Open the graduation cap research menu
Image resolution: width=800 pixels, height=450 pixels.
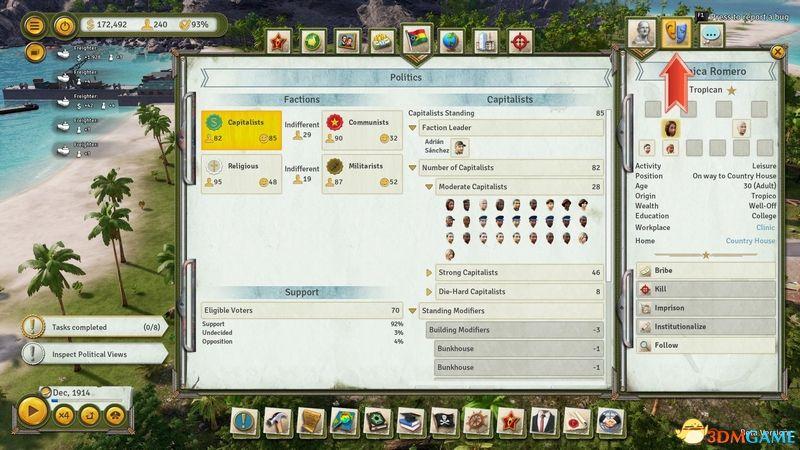(410, 422)
